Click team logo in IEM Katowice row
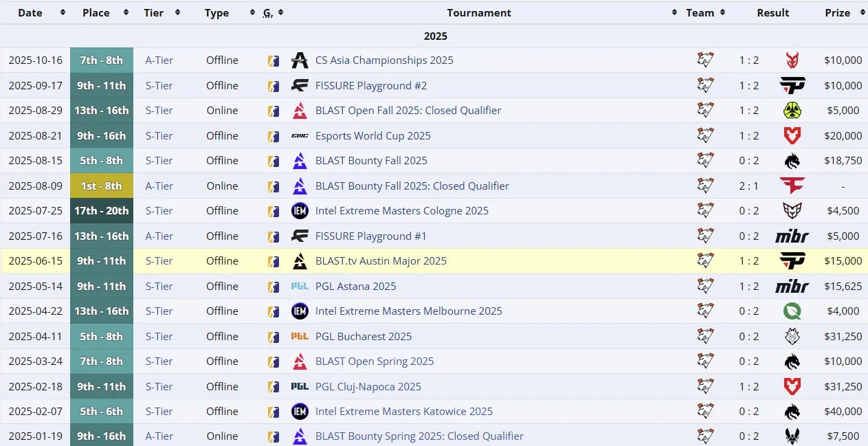This screenshot has width=868, height=446. (706, 412)
